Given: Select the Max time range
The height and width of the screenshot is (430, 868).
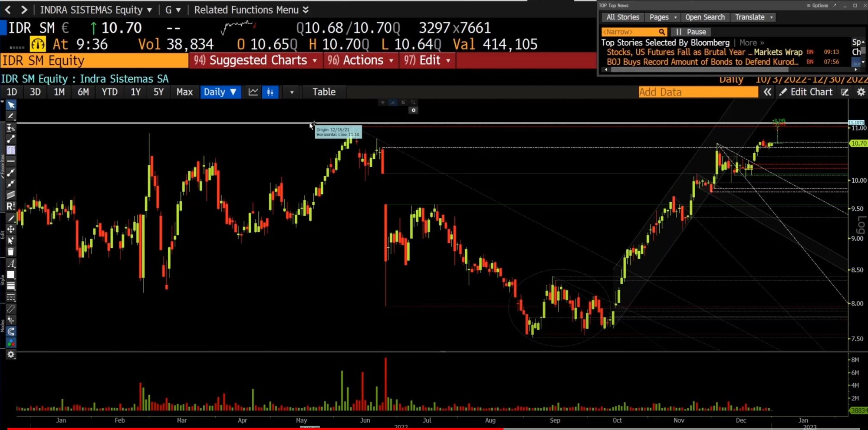Looking at the screenshot, I should click(184, 92).
